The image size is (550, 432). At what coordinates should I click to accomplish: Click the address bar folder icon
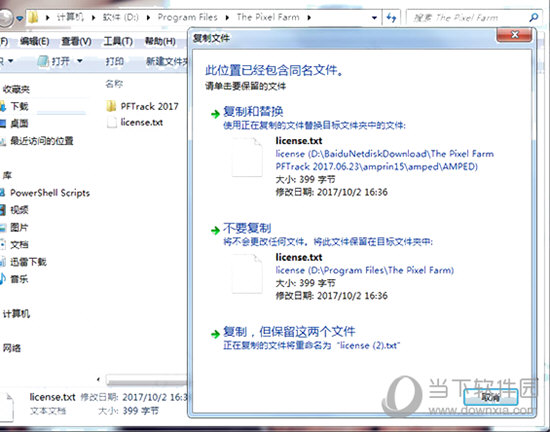click(x=33, y=17)
